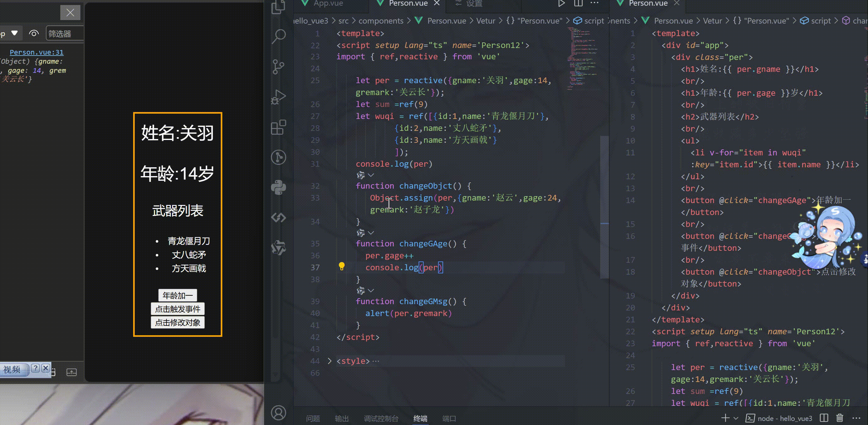Run the file with the play icon
Screen dimensions: 868x425
point(561,3)
